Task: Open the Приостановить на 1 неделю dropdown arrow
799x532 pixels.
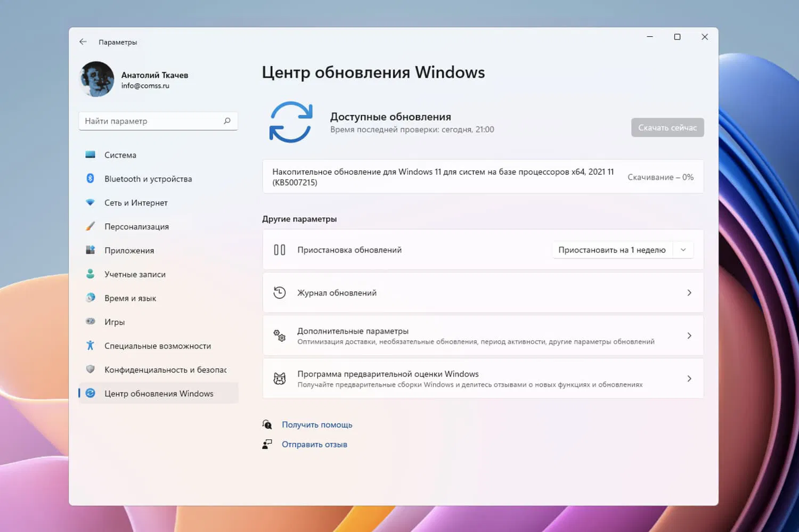Action: tap(683, 249)
